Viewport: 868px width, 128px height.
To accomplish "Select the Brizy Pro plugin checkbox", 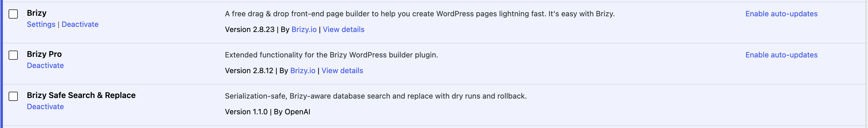I will (x=13, y=55).
